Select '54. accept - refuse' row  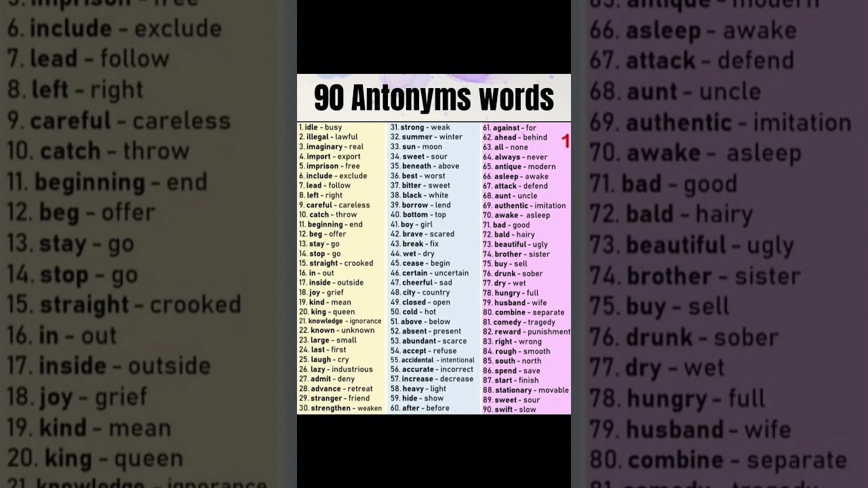pos(423,350)
